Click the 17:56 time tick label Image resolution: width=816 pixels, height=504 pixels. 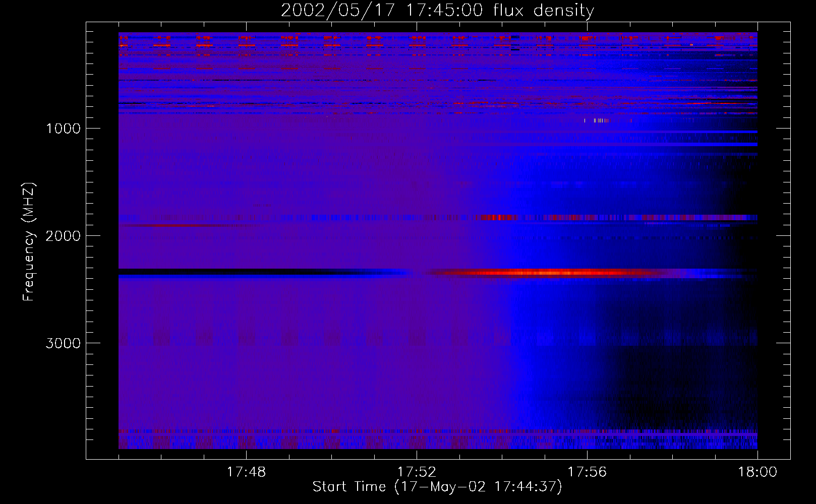[x=587, y=472]
